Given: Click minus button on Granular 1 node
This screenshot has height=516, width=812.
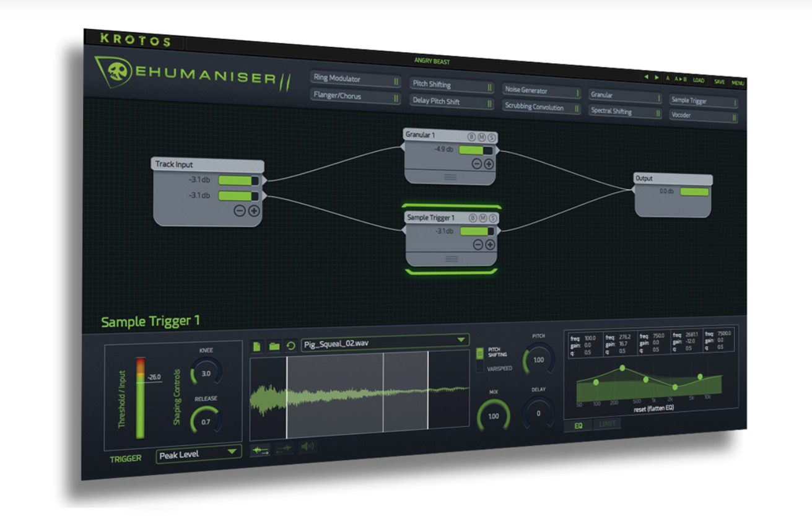Looking at the screenshot, I should 477,164.
